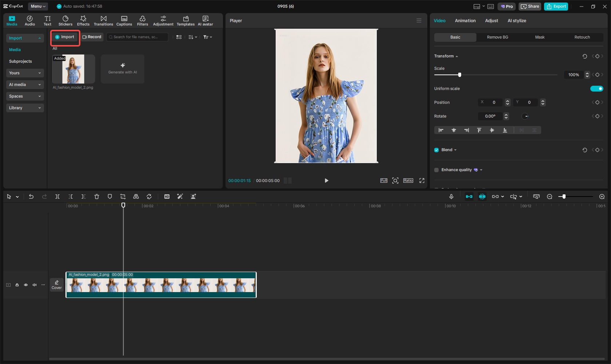611x364 pixels.
Task: Delete the selected clip with trash icon
Action: [x=97, y=197]
